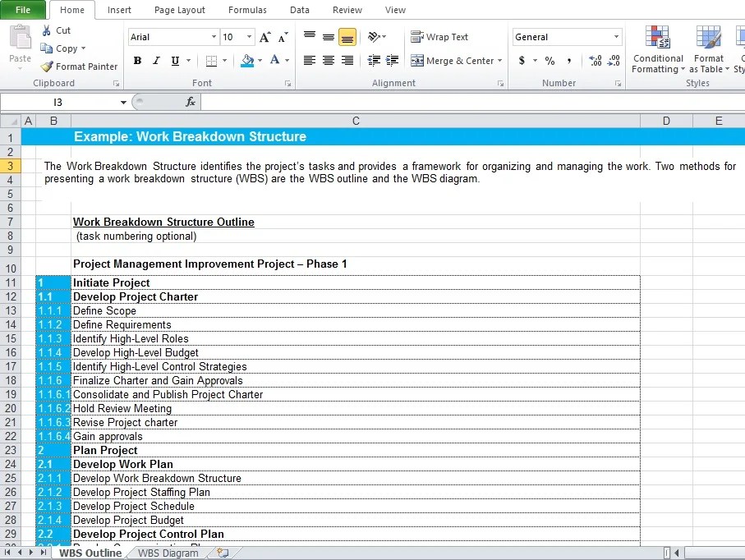Switch to the Formulas tab
This screenshot has width=745, height=560.
[x=247, y=10]
